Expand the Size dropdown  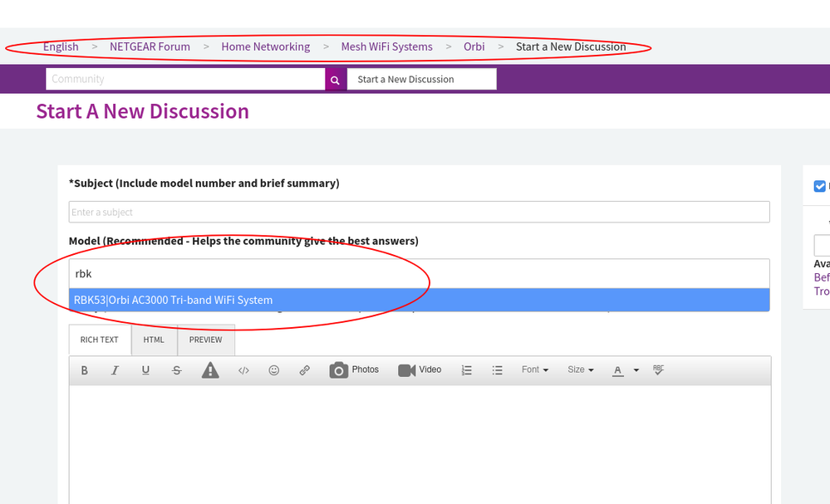(581, 370)
